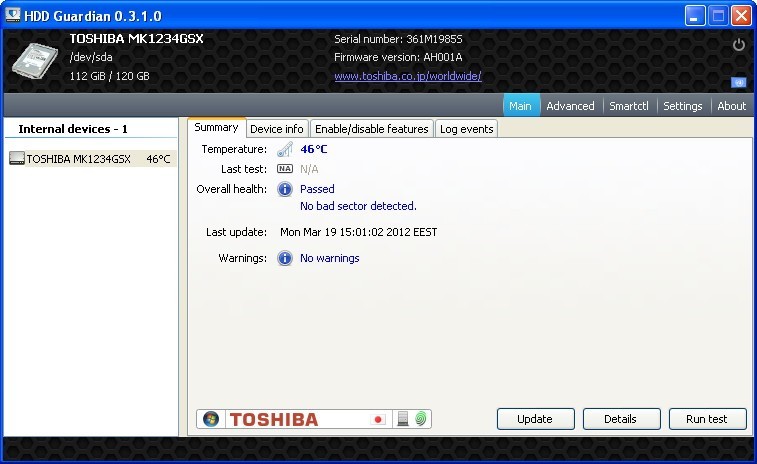The image size is (757, 464).
Task: Click the green spiral icon
Action: [x=421, y=419]
